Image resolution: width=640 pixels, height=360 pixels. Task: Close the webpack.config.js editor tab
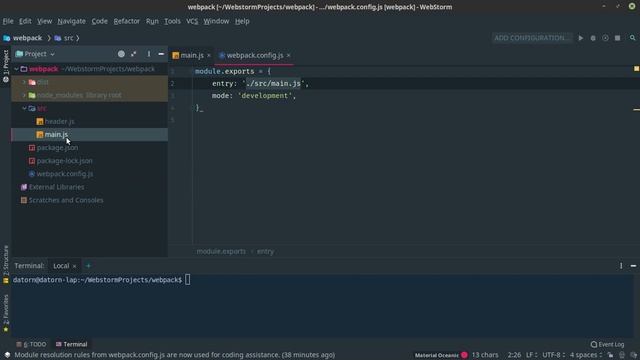tap(289, 56)
